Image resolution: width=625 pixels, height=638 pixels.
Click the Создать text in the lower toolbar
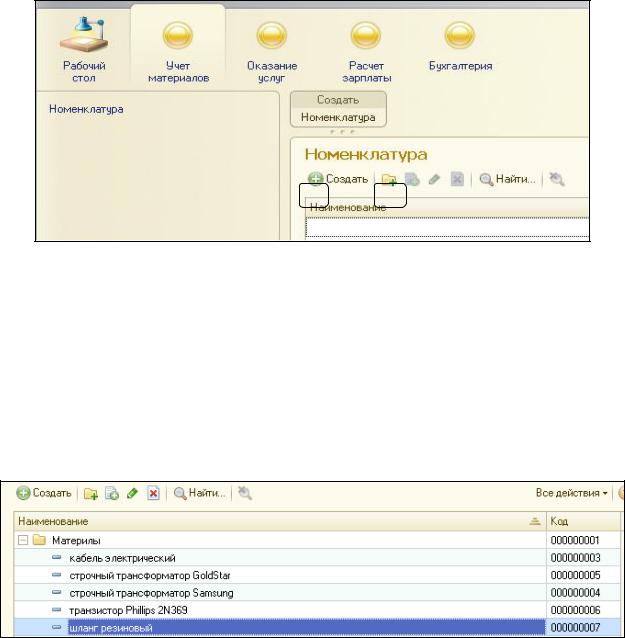52,493
